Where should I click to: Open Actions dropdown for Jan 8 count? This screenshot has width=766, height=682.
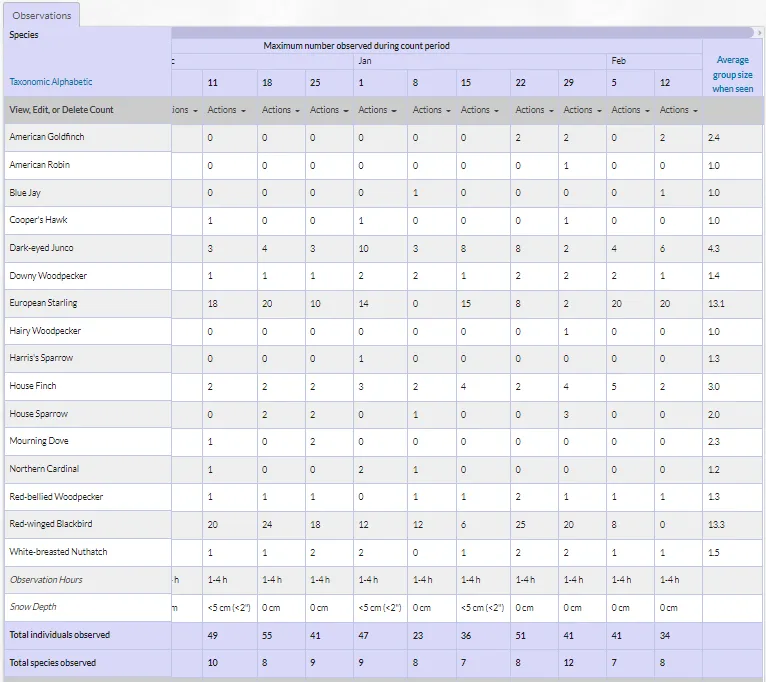pyautogui.click(x=431, y=110)
